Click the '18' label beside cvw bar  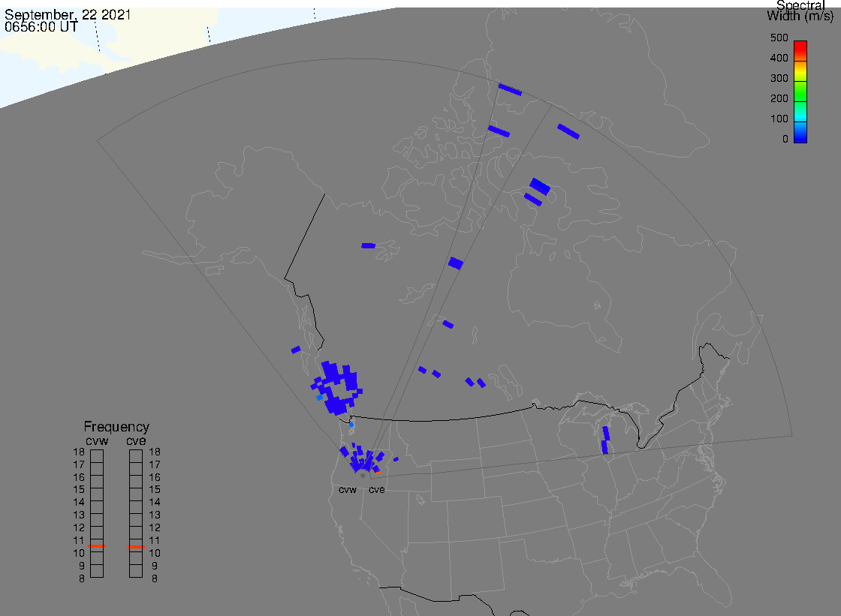click(x=79, y=452)
